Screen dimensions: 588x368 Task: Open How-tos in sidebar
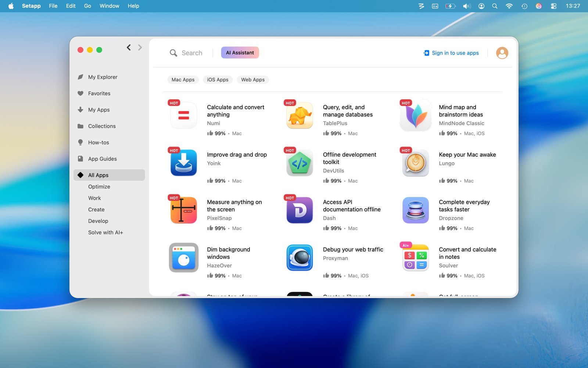click(x=109, y=142)
